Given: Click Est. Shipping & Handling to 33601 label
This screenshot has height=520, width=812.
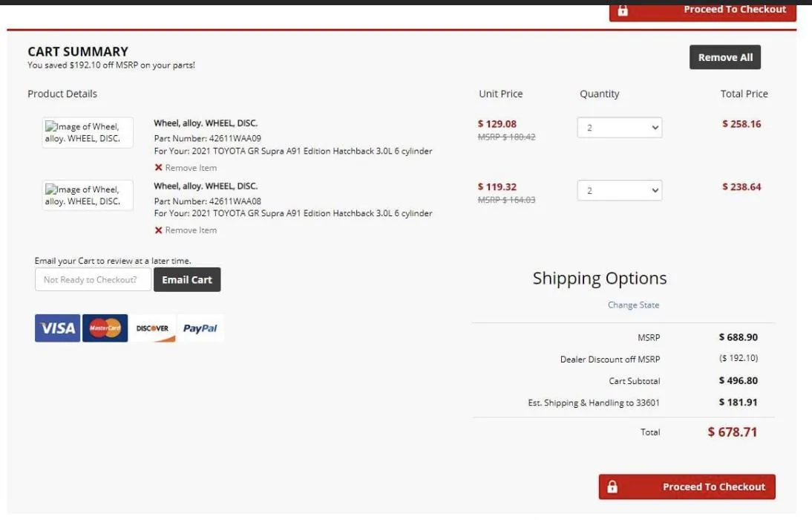Looking at the screenshot, I should click(x=594, y=403).
